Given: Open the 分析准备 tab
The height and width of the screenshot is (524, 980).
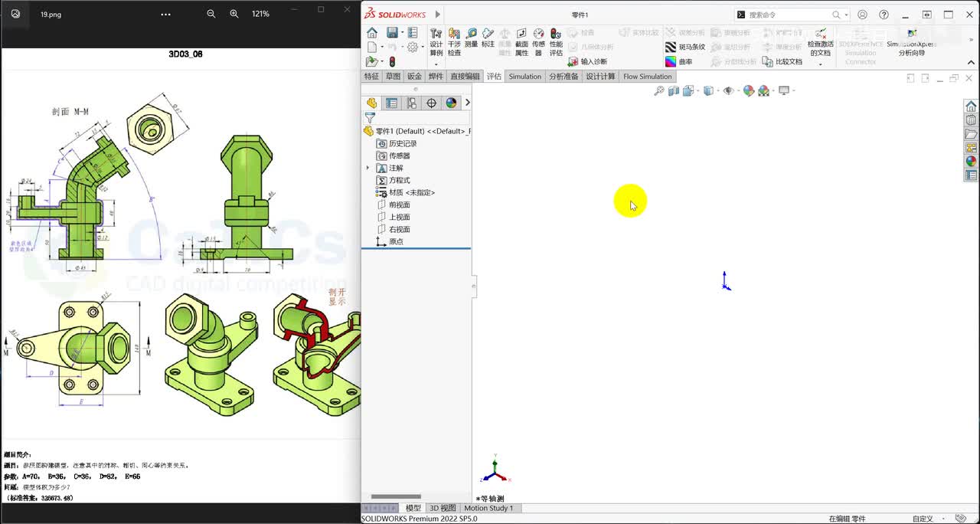Looking at the screenshot, I should click(x=563, y=77).
